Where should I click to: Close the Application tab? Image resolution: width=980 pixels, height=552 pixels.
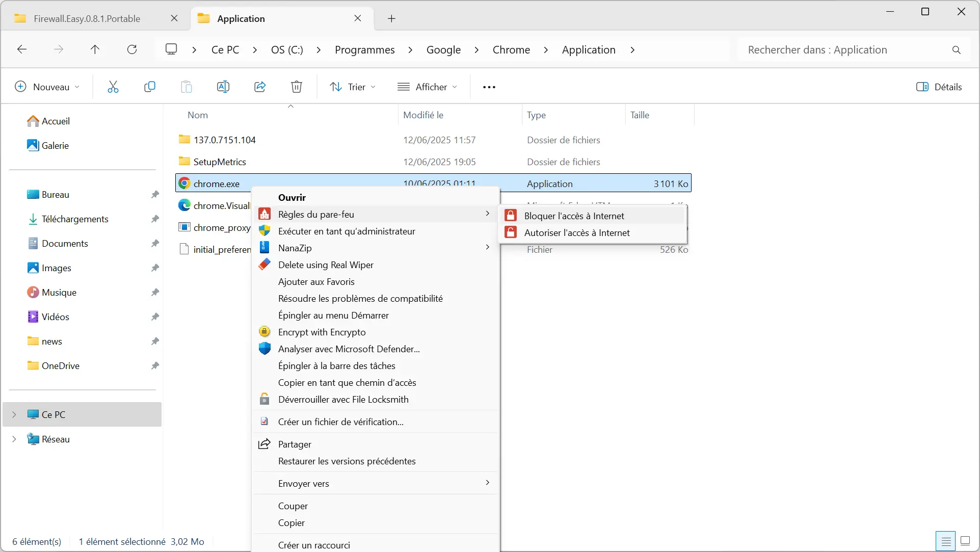[358, 18]
